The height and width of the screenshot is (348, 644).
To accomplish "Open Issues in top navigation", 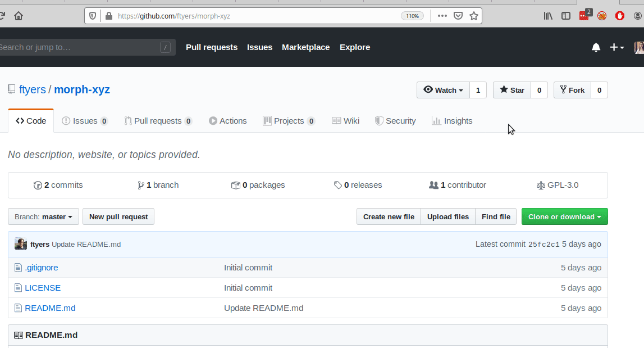I will coord(259,47).
